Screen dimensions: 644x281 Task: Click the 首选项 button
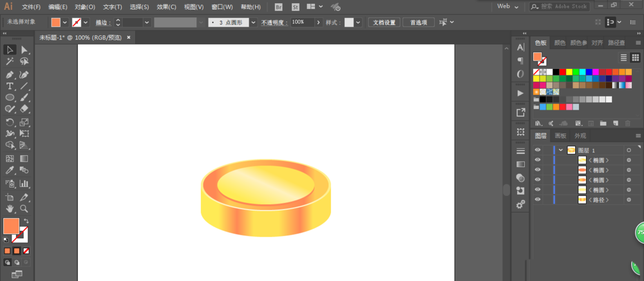click(418, 22)
